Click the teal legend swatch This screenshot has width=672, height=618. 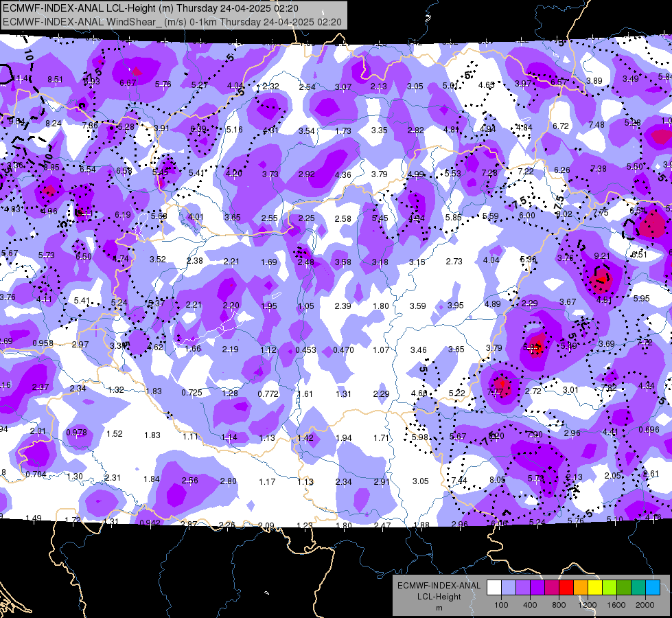[638, 588]
